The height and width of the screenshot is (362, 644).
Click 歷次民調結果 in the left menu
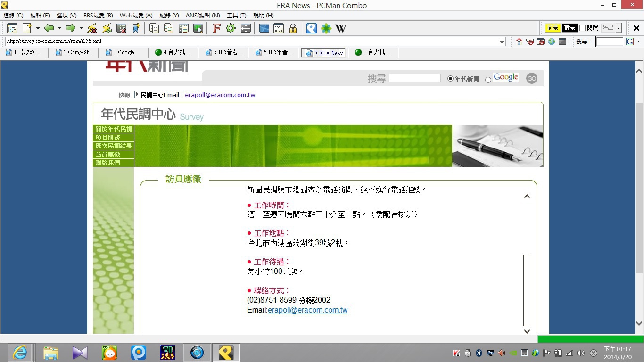click(x=114, y=146)
